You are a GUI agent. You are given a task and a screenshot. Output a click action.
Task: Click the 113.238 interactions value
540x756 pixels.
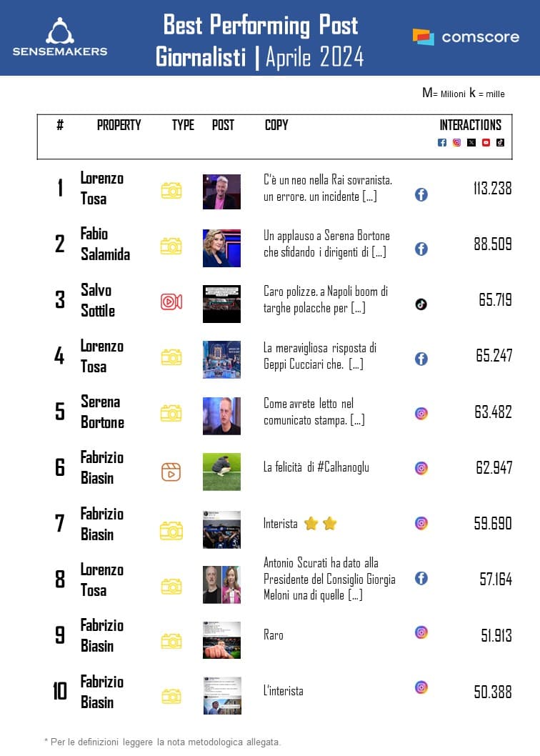coord(492,189)
